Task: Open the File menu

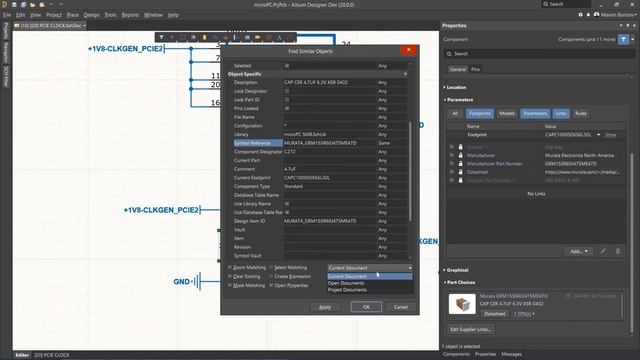Action: point(7,15)
